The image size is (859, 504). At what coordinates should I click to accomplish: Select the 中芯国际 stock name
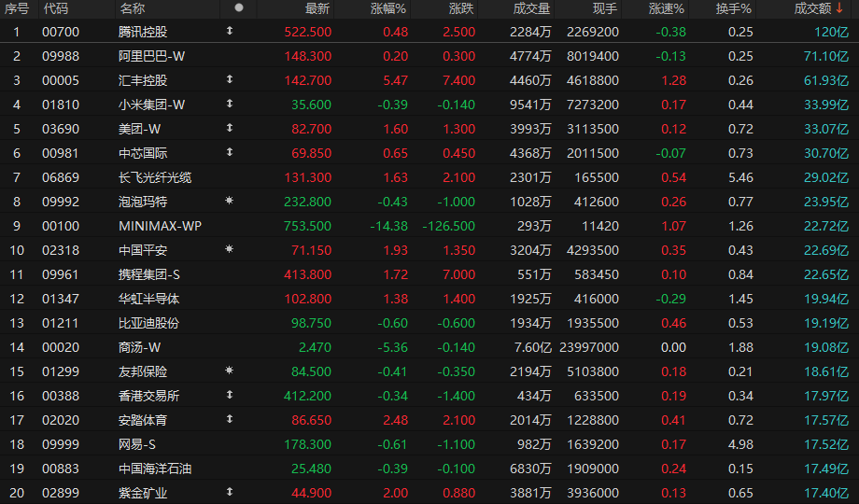point(143,153)
